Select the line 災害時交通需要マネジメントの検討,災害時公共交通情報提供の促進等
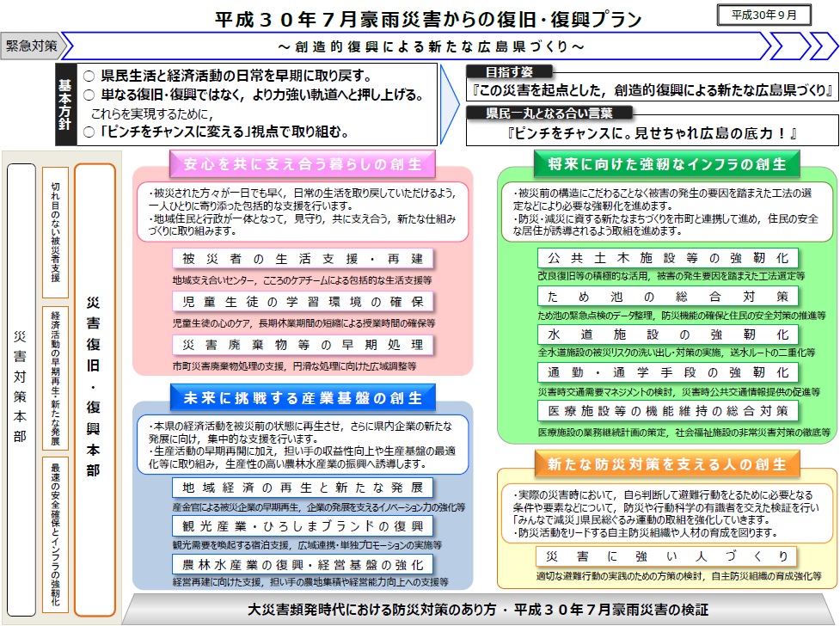 (678, 392)
